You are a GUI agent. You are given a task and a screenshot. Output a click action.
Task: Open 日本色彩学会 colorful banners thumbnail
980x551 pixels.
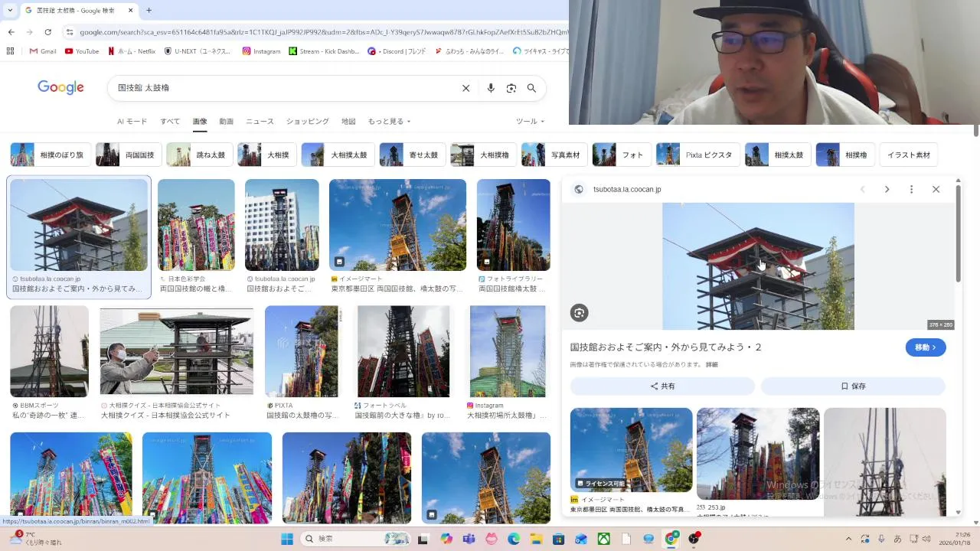tap(196, 225)
